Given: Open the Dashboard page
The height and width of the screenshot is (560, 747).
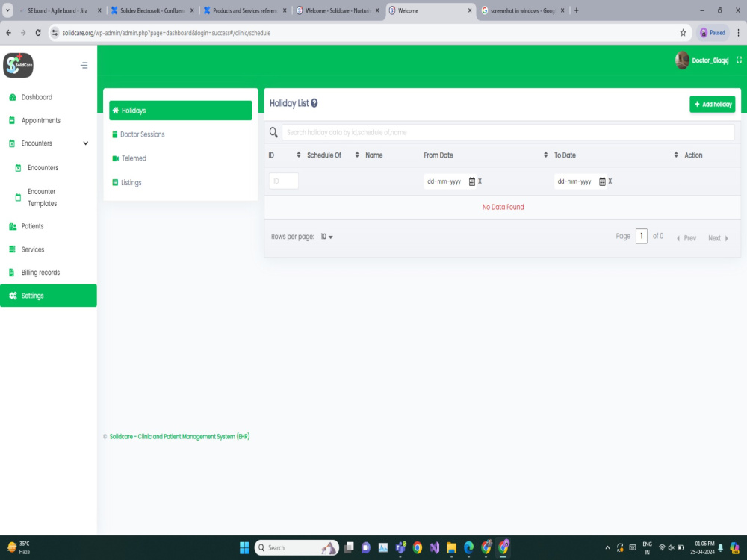Looking at the screenshot, I should 37,97.
